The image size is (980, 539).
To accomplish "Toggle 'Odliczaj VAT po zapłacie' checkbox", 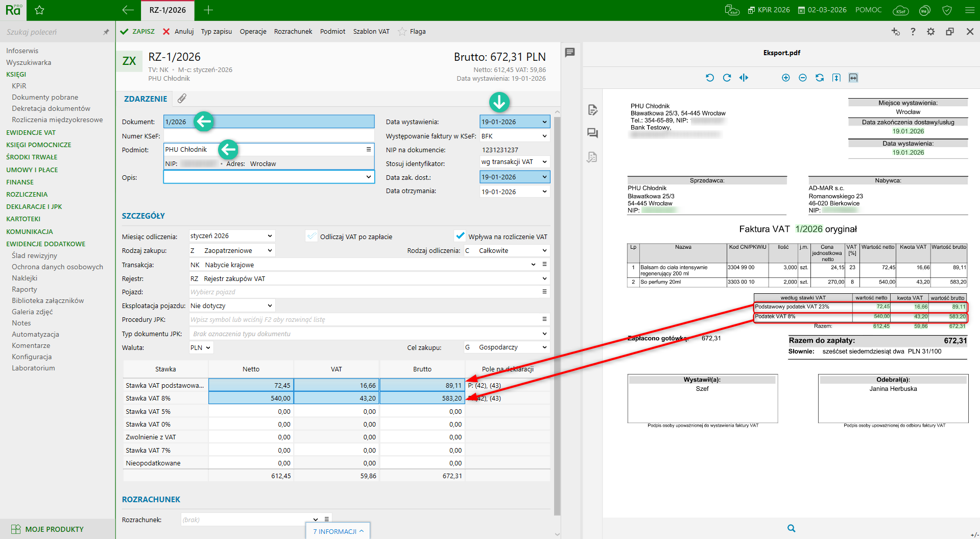I will (x=312, y=236).
